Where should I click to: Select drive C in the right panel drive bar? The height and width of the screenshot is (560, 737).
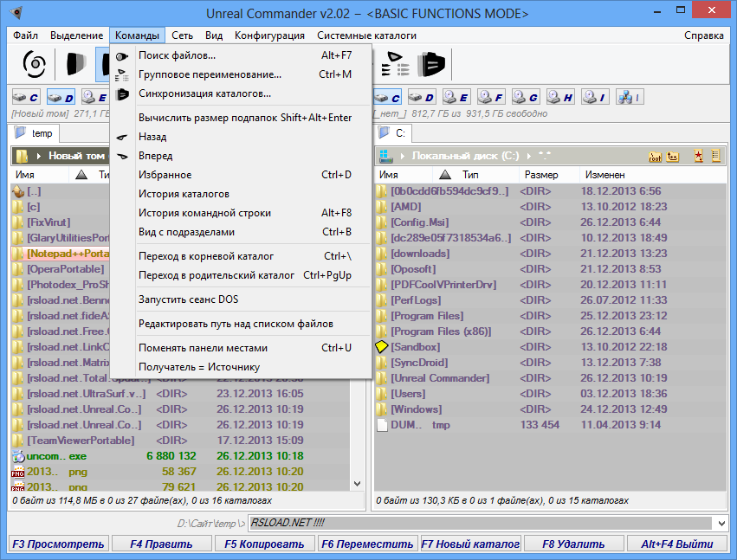pyautogui.click(x=388, y=97)
